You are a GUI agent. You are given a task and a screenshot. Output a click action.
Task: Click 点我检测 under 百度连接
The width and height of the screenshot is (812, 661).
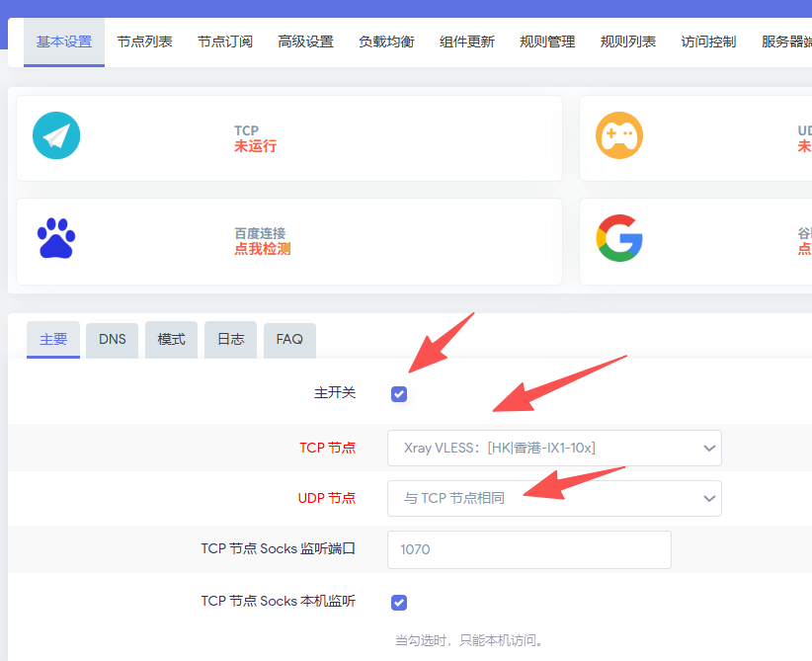click(262, 249)
